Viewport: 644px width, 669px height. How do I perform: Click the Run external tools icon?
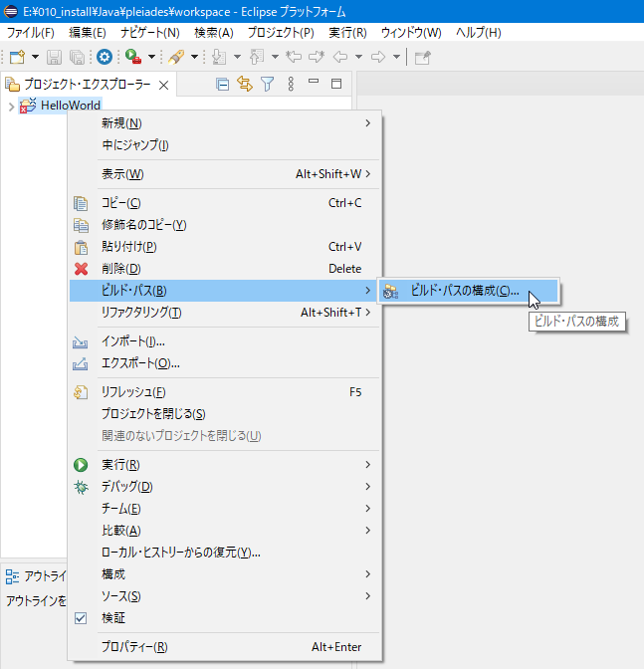coord(133,57)
